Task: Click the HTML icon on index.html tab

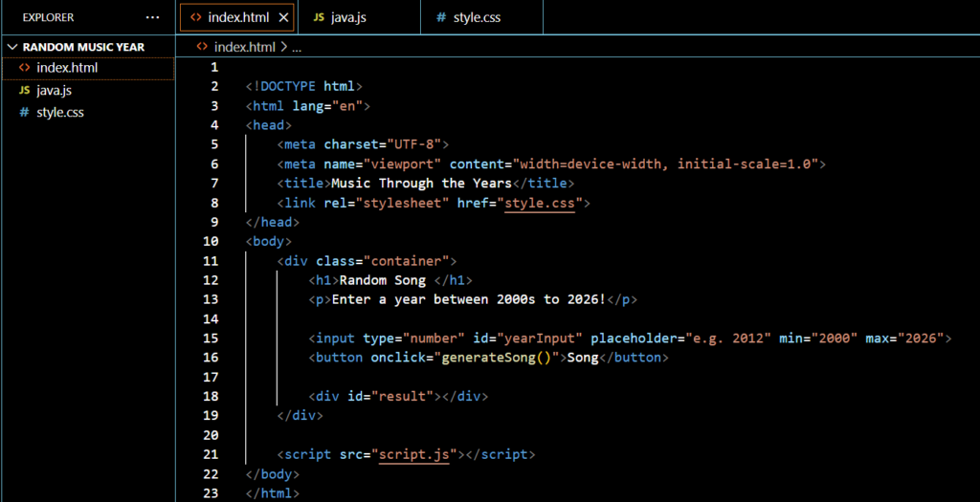Action: point(196,17)
